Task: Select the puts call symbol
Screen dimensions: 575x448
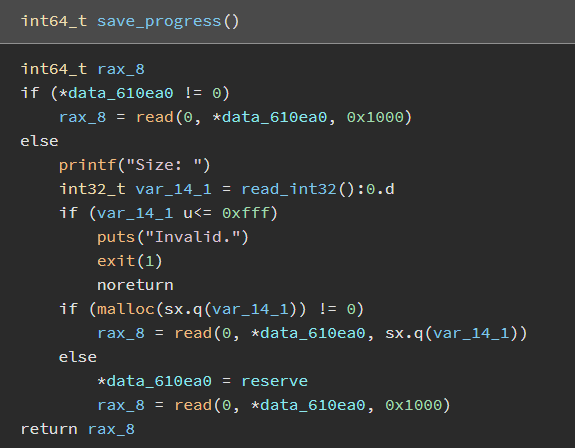Action: (x=116, y=237)
